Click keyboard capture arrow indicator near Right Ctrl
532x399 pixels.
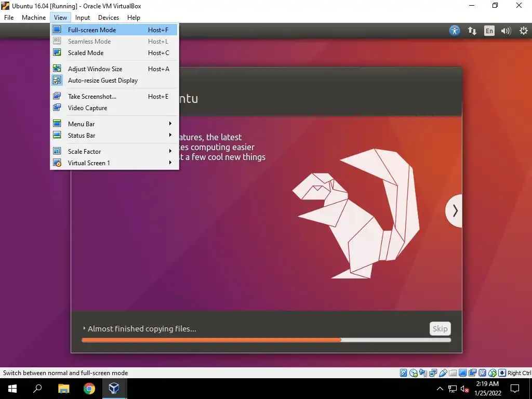pyautogui.click(x=502, y=373)
